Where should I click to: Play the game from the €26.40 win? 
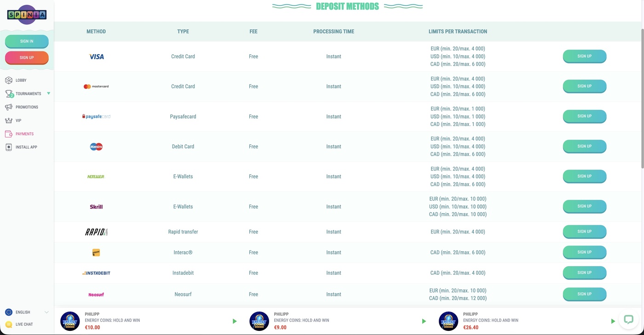(x=613, y=321)
